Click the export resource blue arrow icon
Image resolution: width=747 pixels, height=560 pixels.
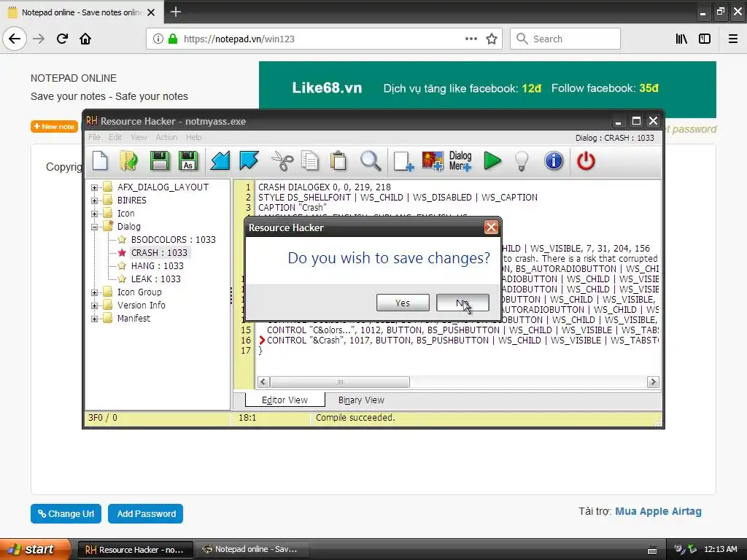(x=249, y=161)
